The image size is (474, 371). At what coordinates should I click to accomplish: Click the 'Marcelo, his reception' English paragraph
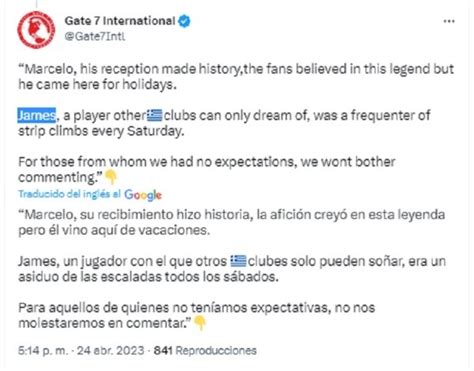tap(236, 77)
